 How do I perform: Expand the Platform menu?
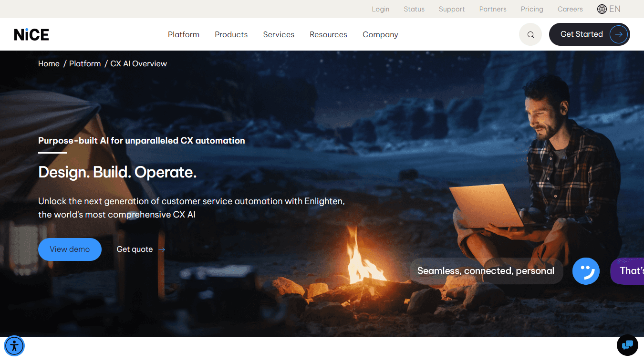tap(184, 34)
